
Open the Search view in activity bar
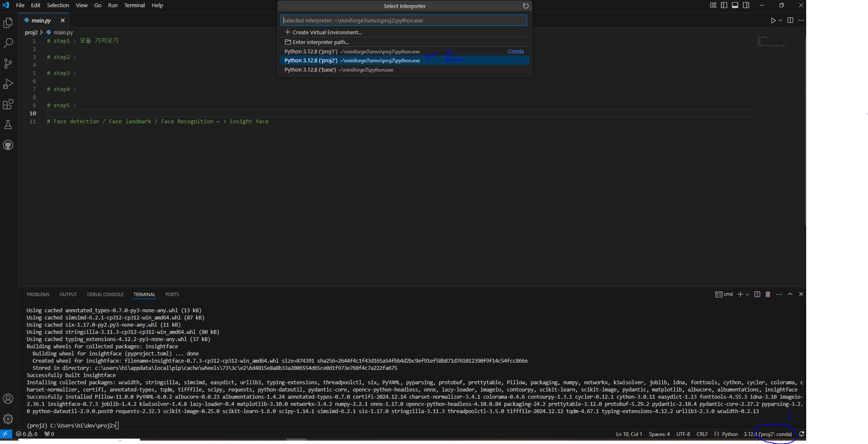[8, 43]
